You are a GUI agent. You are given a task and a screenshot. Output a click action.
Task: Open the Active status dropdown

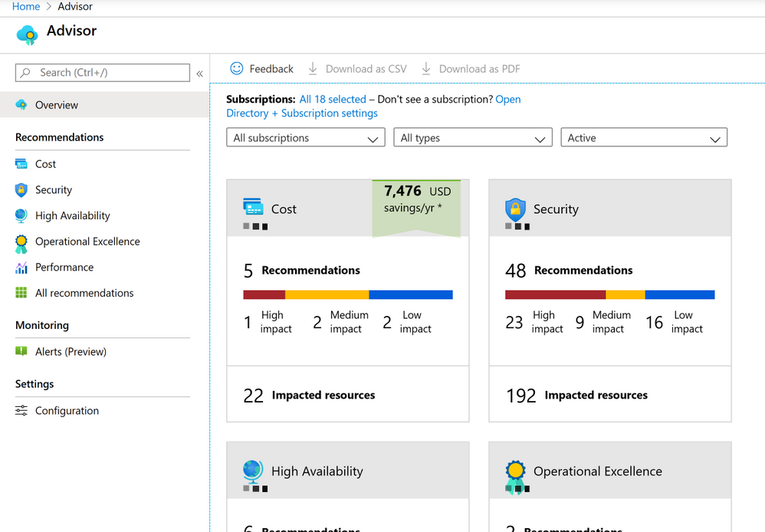643,138
